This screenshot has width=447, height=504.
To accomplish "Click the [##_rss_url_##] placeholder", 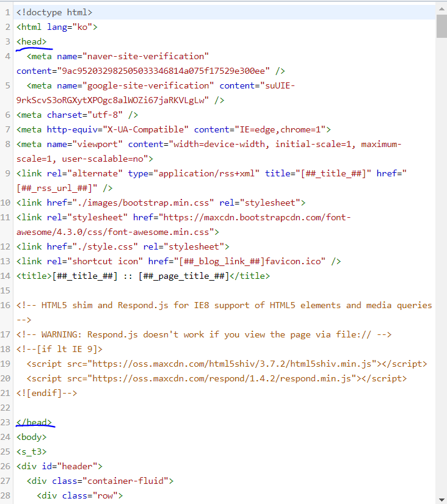I will click(54, 189).
